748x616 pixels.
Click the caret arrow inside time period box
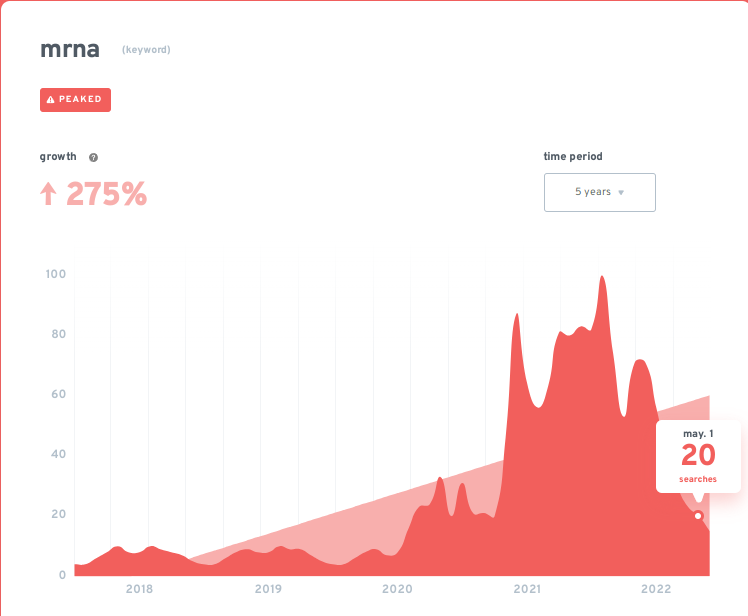click(621, 193)
